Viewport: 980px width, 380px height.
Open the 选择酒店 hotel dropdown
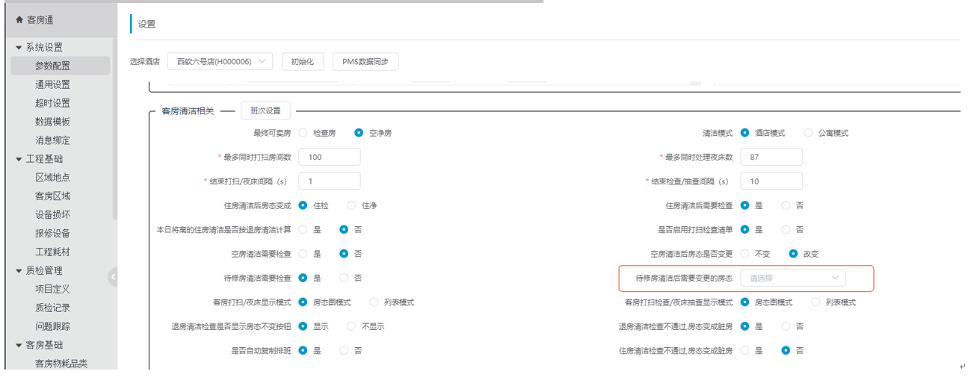coord(221,61)
